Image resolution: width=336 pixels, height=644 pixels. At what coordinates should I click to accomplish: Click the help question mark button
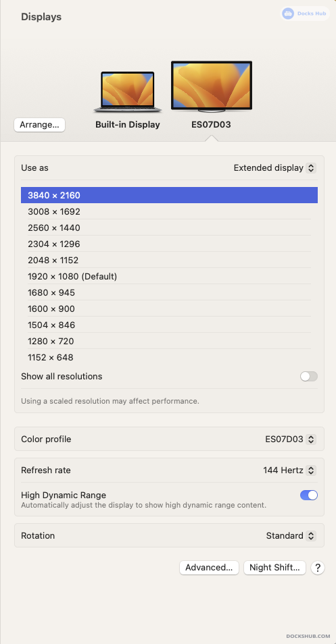click(x=318, y=568)
